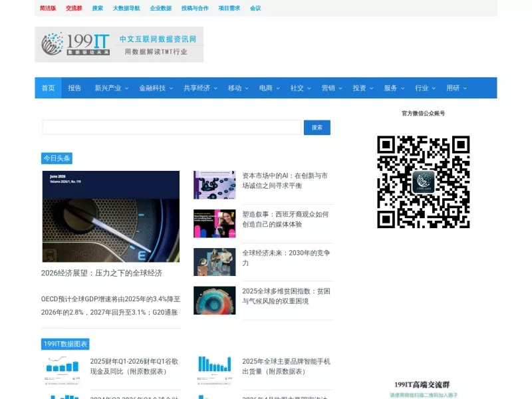Click 199IT高端交流群 heading
Screen dimensions: 532x399
point(422,384)
